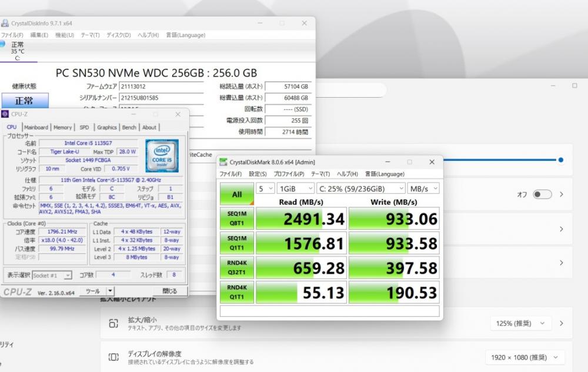Click the CrystalDiskInfo app icon in title bar

pyautogui.click(x=5, y=24)
